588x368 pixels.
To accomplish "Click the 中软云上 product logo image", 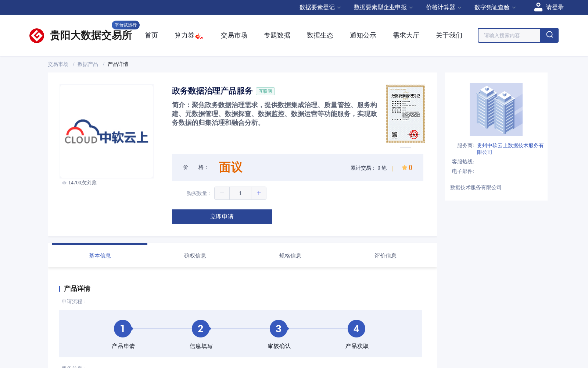I will (107, 131).
